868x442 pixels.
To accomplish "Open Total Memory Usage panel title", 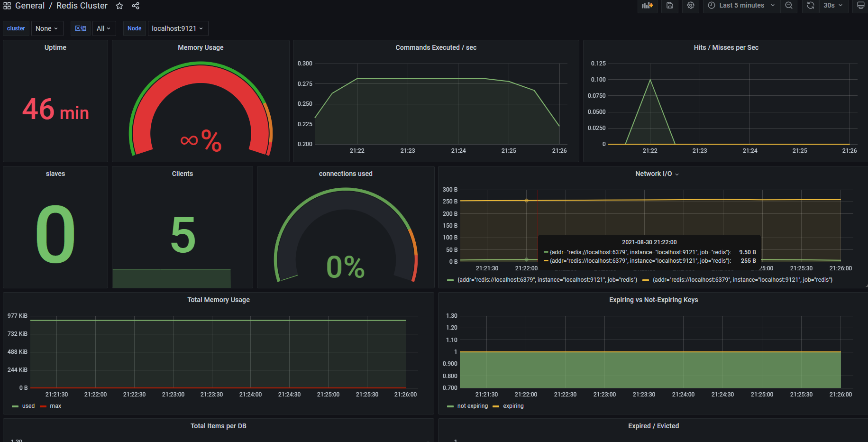I will (x=219, y=300).
